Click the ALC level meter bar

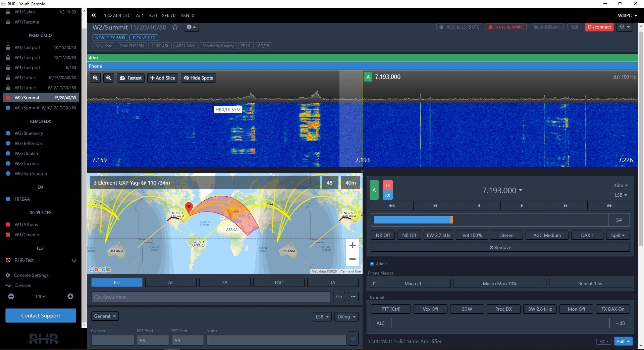pyautogui.click(x=500, y=323)
